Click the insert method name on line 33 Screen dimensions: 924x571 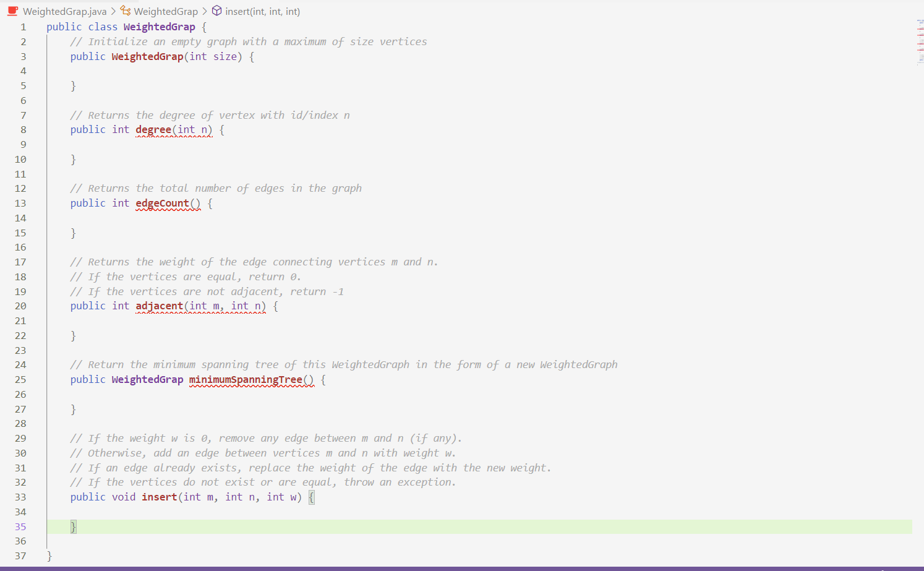[159, 497]
